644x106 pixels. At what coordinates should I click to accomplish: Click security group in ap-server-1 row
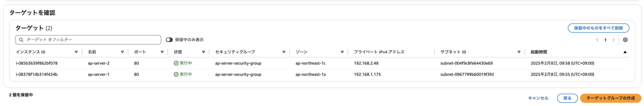click(238, 74)
